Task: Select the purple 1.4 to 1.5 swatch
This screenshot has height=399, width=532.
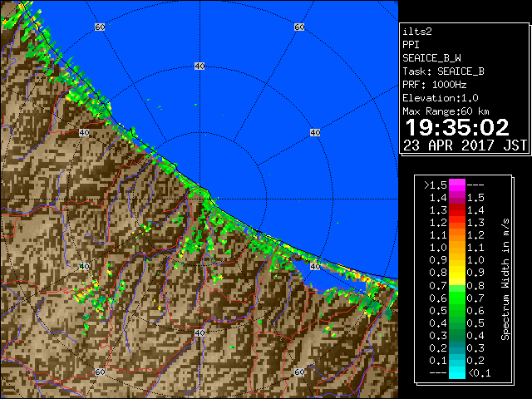Action: coord(456,198)
